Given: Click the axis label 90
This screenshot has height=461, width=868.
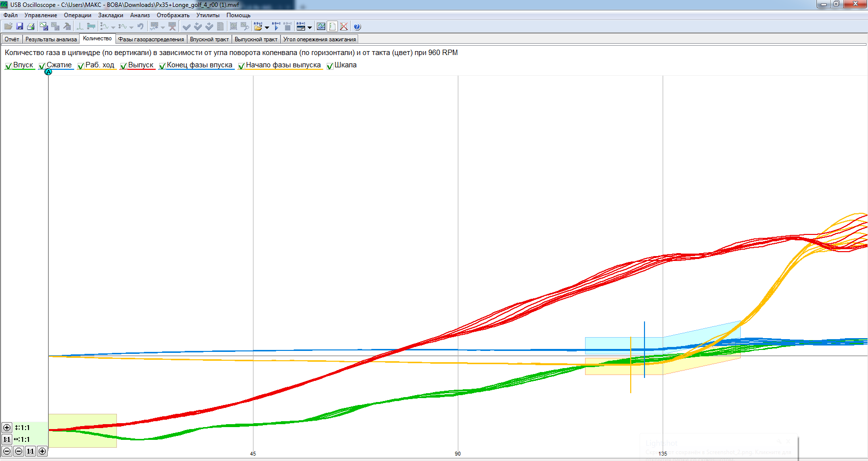Looking at the screenshot, I should (x=458, y=454).
